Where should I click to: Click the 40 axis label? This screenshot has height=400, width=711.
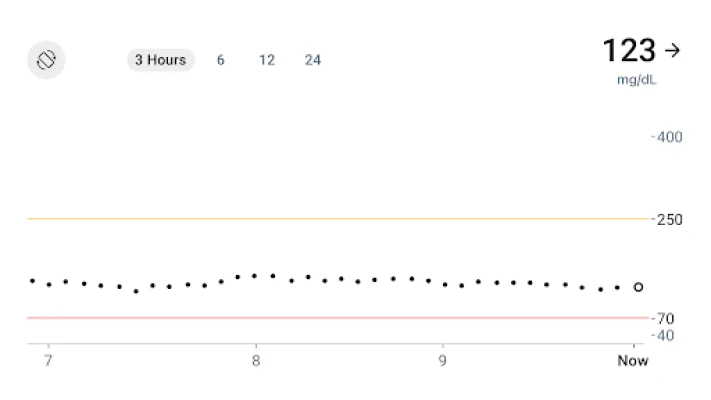(x=665, y=335)
